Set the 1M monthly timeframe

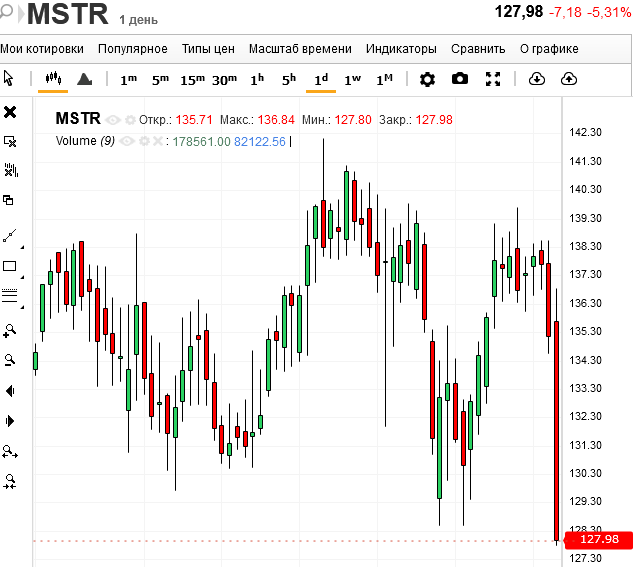tap(384, 80)
